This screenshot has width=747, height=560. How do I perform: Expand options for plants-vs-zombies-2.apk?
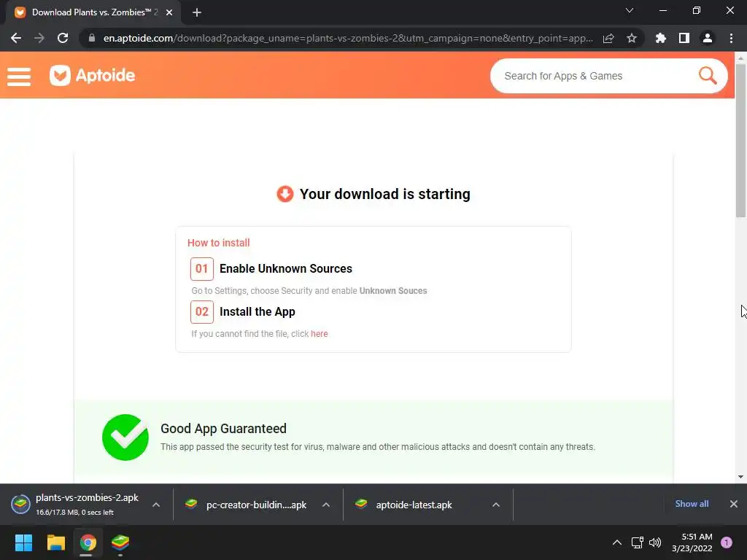tap(156, 505)
